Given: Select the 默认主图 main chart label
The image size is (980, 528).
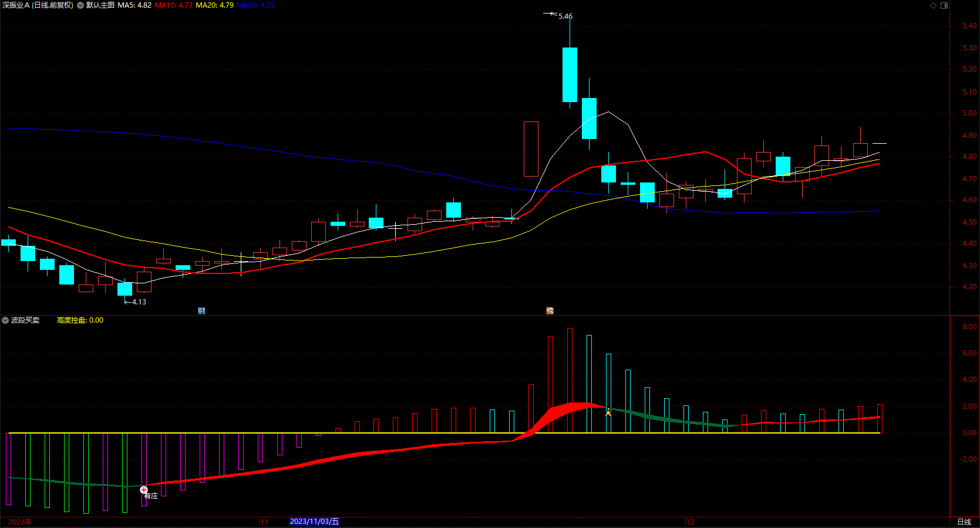Looking at the screenshot, I should point(100,5).
